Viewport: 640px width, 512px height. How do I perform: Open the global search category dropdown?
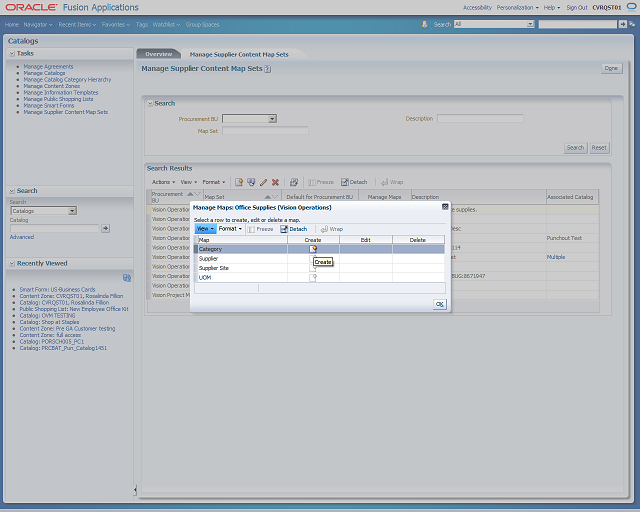pyautogui.click(x=530, y=24)
